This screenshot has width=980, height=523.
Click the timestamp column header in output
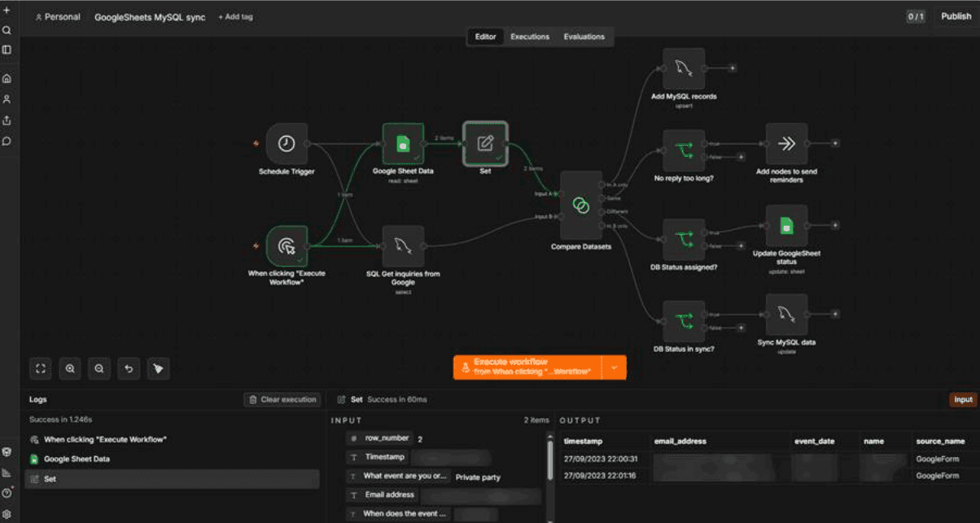[x=583, y=441]
